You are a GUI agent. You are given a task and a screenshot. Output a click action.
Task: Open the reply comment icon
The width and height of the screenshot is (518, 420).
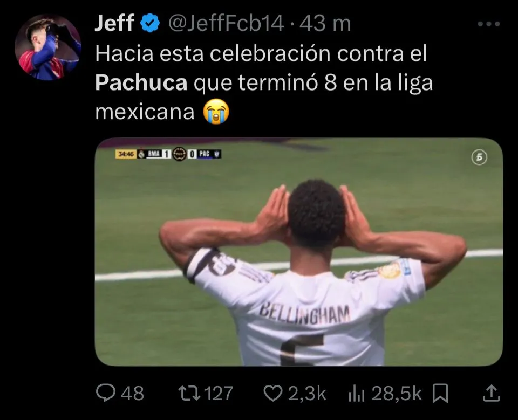106,393
